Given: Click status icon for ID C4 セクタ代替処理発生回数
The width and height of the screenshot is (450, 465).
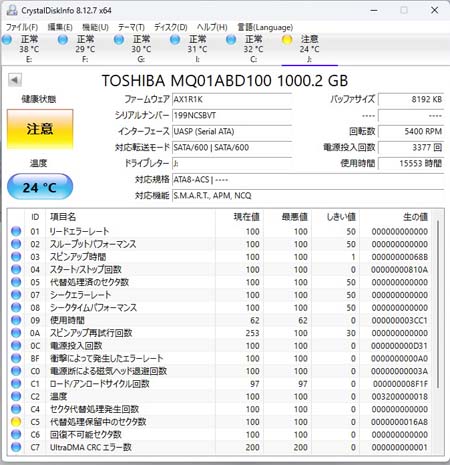Looking at the screenshot, I should (x=16, y=409).
